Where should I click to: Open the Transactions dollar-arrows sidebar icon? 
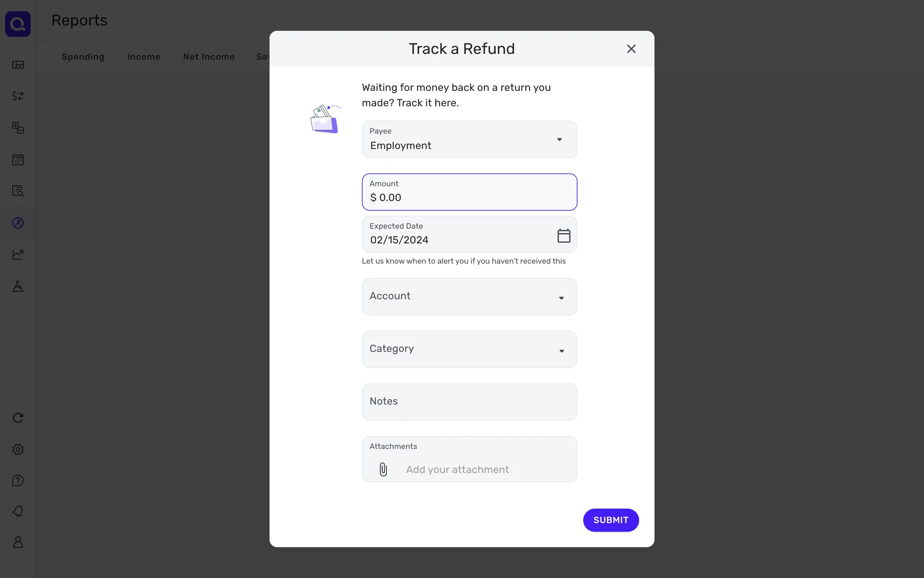tap(18, 96)
